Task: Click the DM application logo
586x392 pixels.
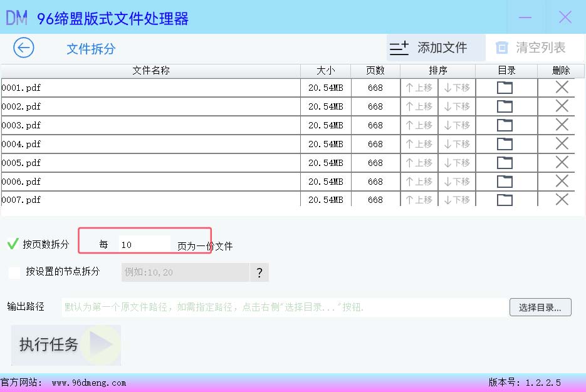Action: pos(17,18)
